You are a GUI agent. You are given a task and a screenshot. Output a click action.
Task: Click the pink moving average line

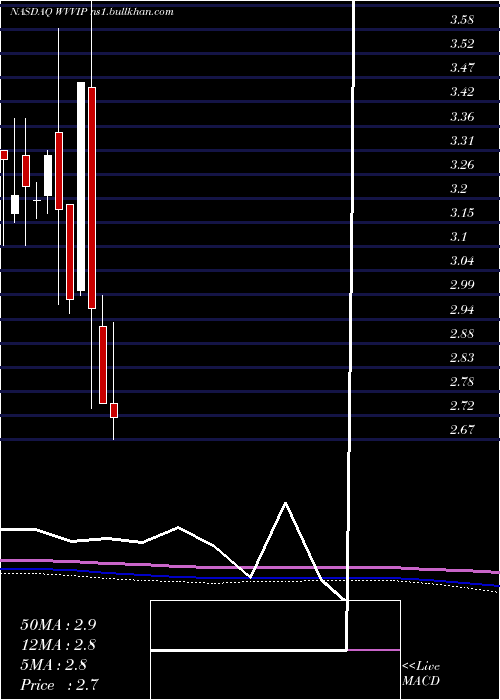point(250,567)
